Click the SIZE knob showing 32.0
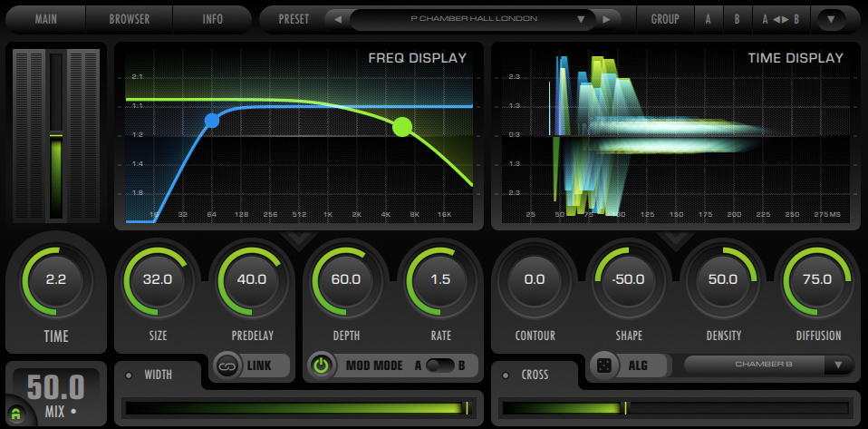 click(x=158, y=280)
